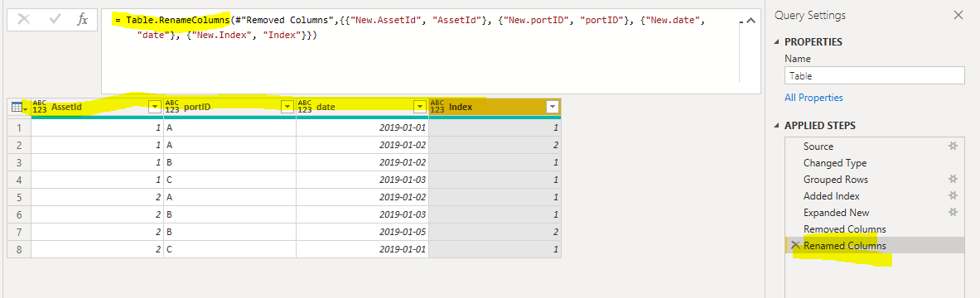Change data type icon of portID column
Viewport: 980px width, 298px height.
[172, 107]
